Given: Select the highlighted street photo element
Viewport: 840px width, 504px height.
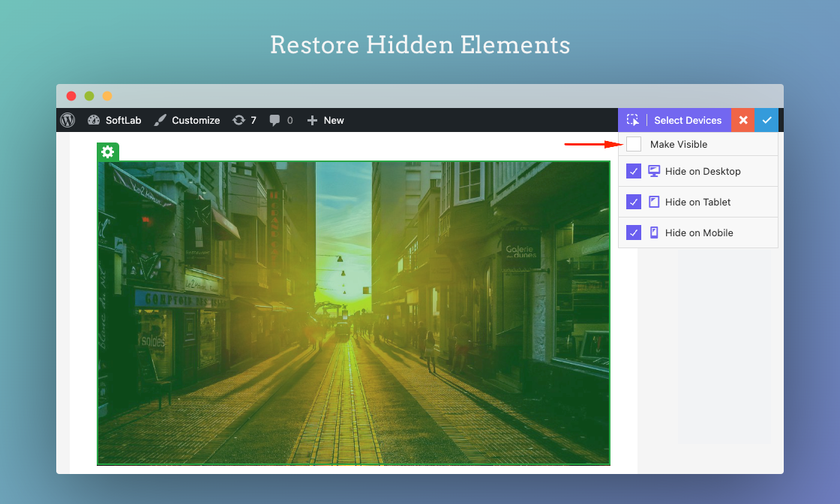Looking at the screenshot, I should click(353, 313).
